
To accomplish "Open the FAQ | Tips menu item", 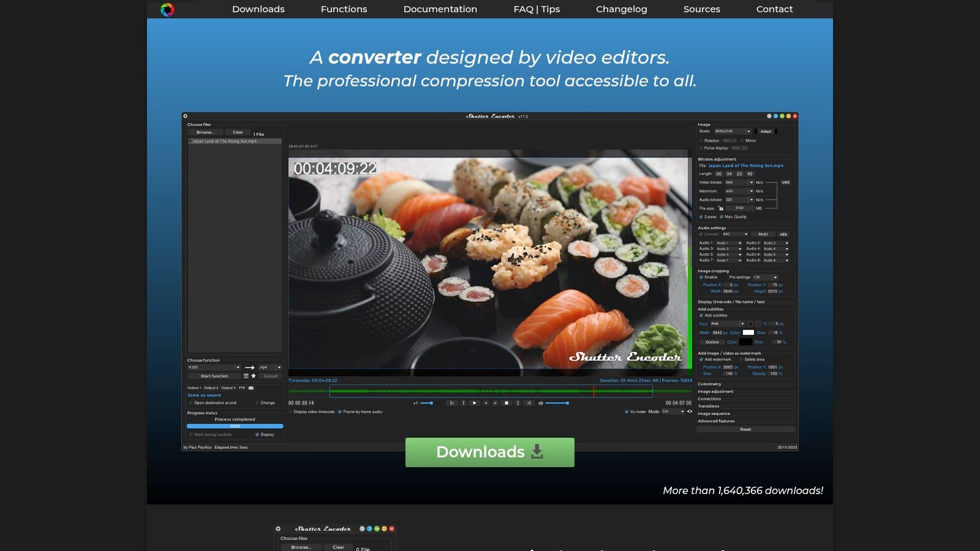I will tap(537, 9).
